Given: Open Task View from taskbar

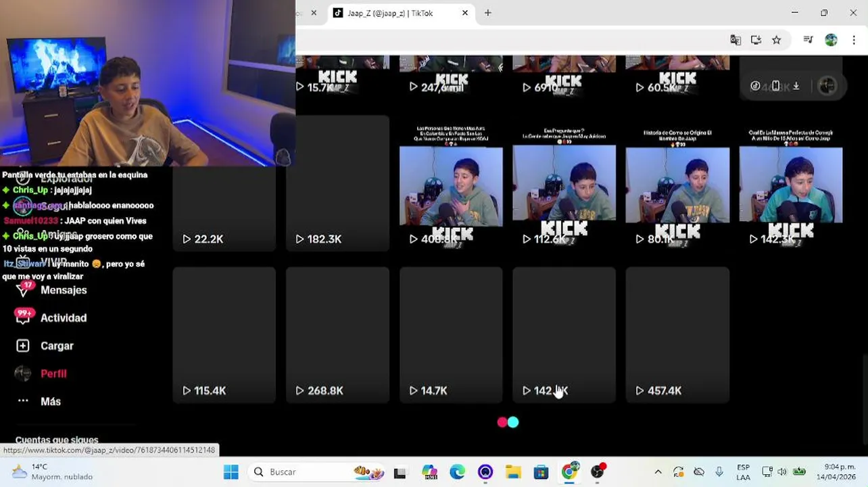Looking at the screenshot, I should tap(400, 472).
